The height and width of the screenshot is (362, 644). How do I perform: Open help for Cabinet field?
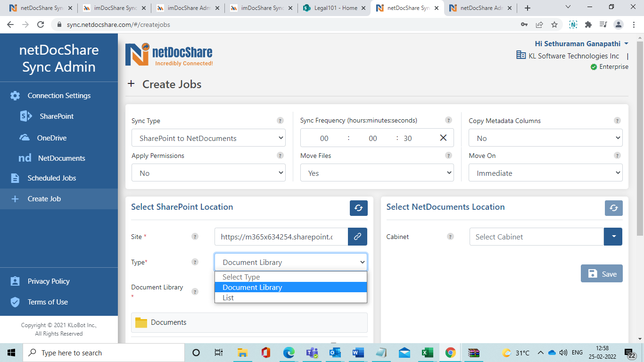(450, 237)
